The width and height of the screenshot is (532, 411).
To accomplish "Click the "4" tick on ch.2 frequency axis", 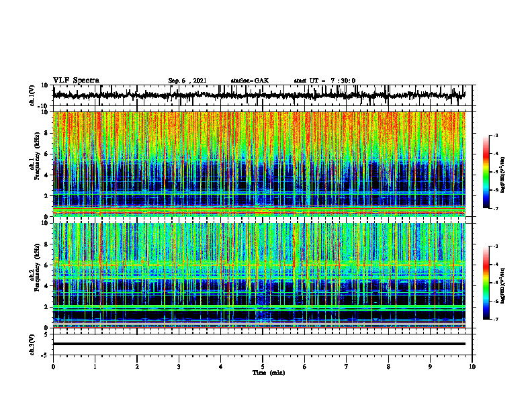I will tap(46, 286).
